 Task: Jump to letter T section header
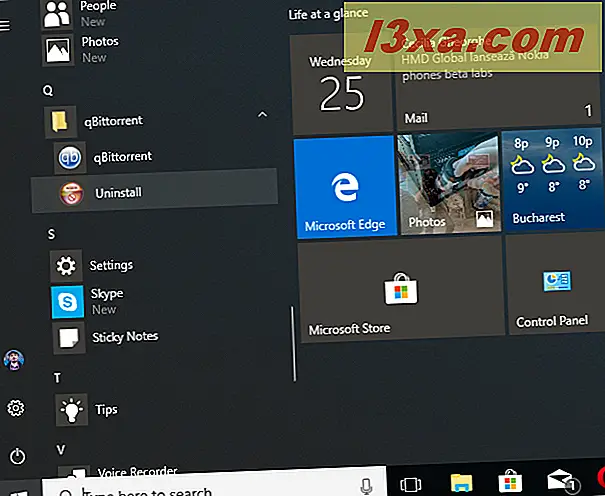(57, 378)
